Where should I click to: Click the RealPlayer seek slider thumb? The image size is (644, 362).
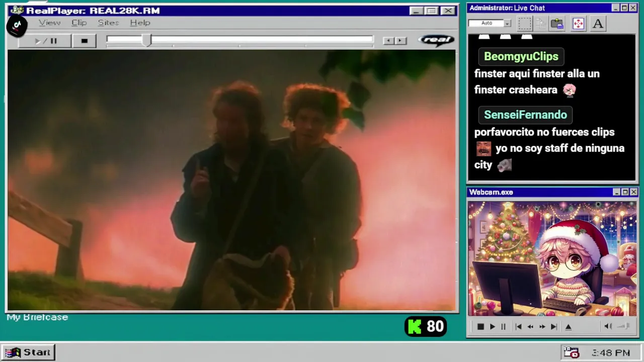coord(146,40)
